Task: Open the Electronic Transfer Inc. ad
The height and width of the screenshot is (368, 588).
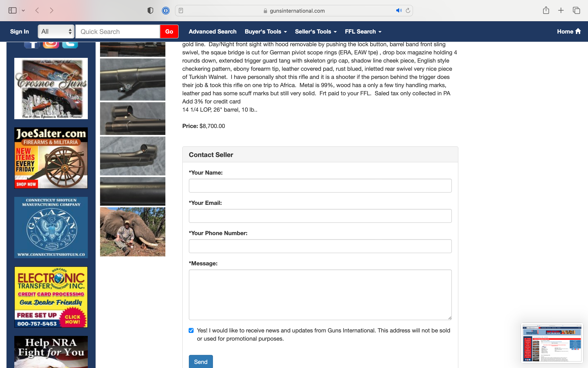Action: click(51, 297)
